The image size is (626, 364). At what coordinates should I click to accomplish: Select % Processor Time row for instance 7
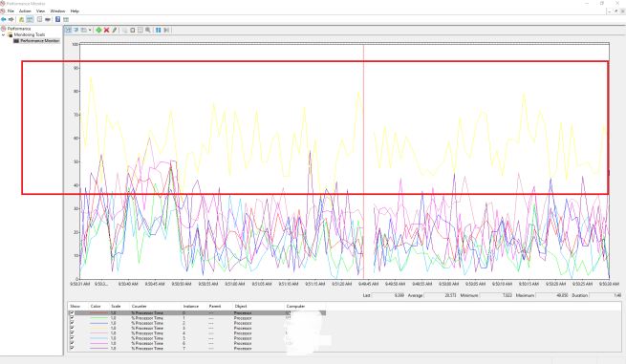(x=197, y=348)
